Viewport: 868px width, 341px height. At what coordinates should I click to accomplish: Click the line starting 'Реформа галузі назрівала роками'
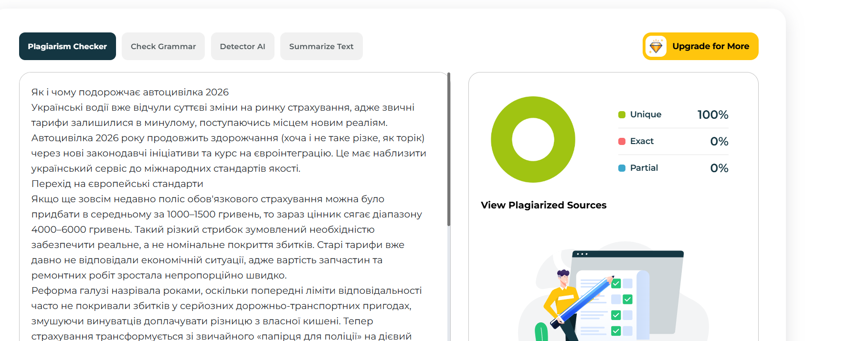pyautogui.click(x=226, y=290)
